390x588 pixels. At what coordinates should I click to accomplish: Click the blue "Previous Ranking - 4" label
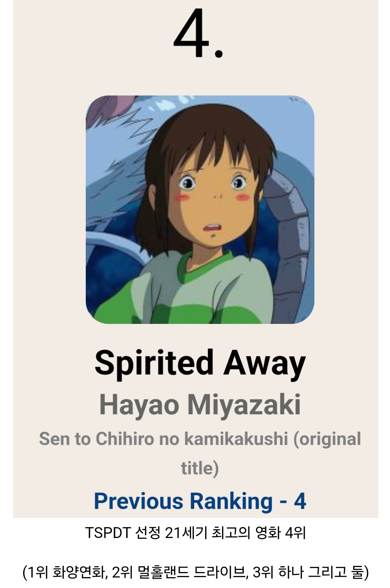(x=200, y=501)
